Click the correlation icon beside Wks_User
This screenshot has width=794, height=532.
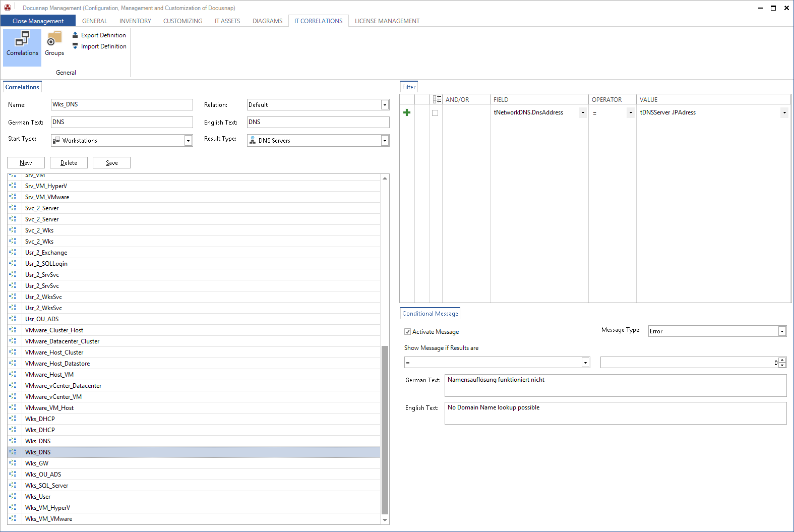pos(13,496)
